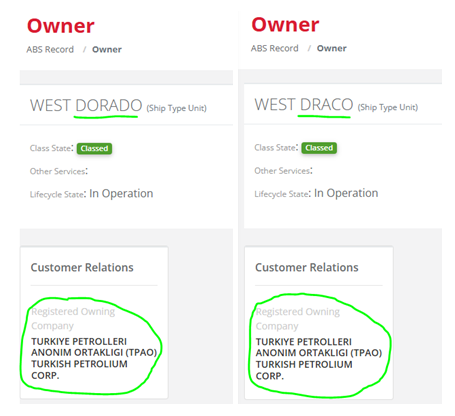Click the WEST DORADO vessel title

point(86,106)
